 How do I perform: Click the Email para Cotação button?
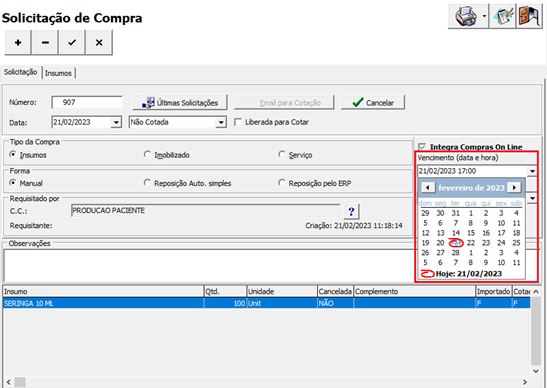click(x=284, y=103)
